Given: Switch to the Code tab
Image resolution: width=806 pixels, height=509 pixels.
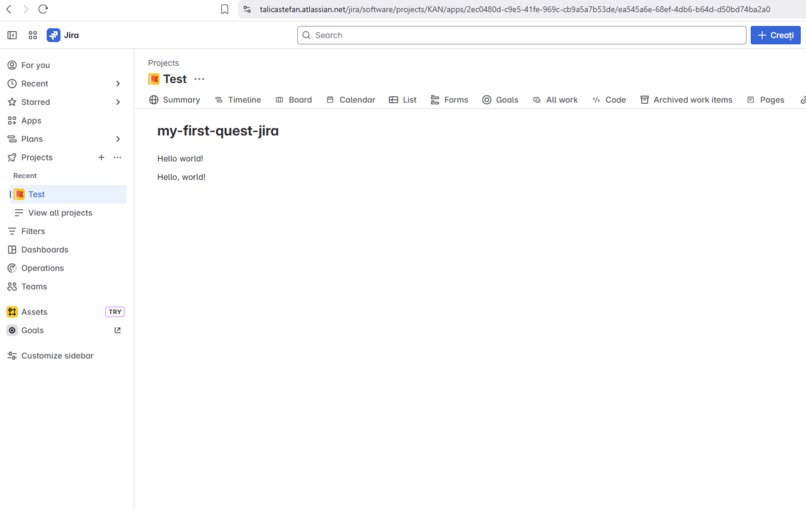Looking at the screenshot, I should click(609, 100).
